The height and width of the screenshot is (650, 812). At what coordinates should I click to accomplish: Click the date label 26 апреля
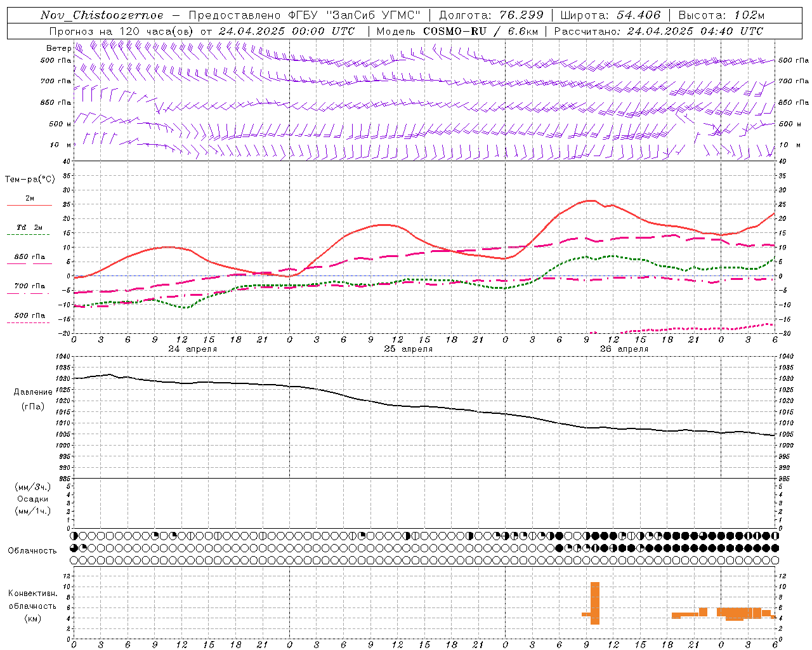(x=624, y=349)
